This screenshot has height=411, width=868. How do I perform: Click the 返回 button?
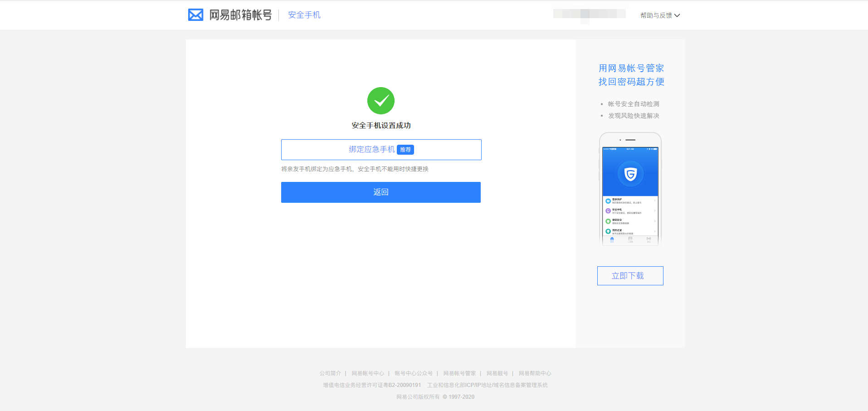point(381,192)
